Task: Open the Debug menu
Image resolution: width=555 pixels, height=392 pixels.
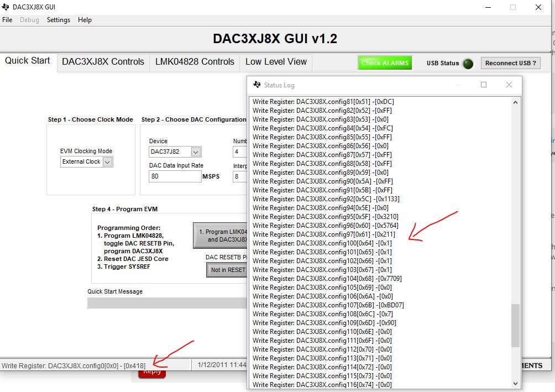Action: [x=29, y=20]
